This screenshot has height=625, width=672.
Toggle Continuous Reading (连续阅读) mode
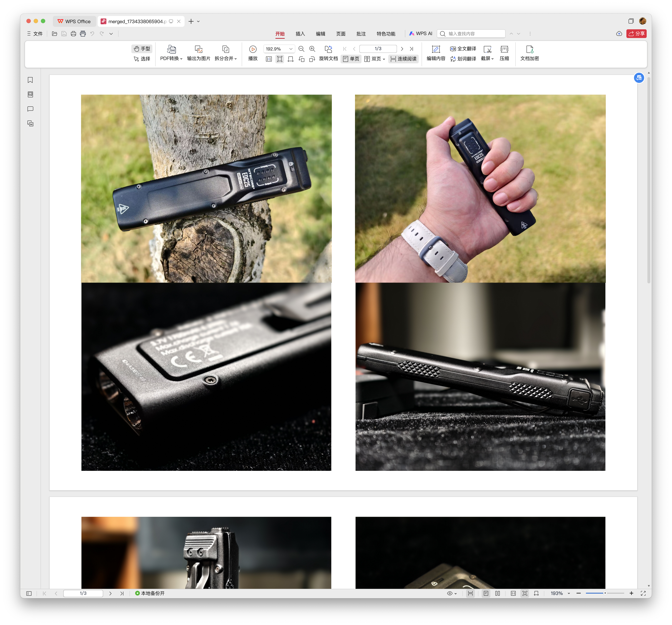pyautogui.click(x=404, y=59)
